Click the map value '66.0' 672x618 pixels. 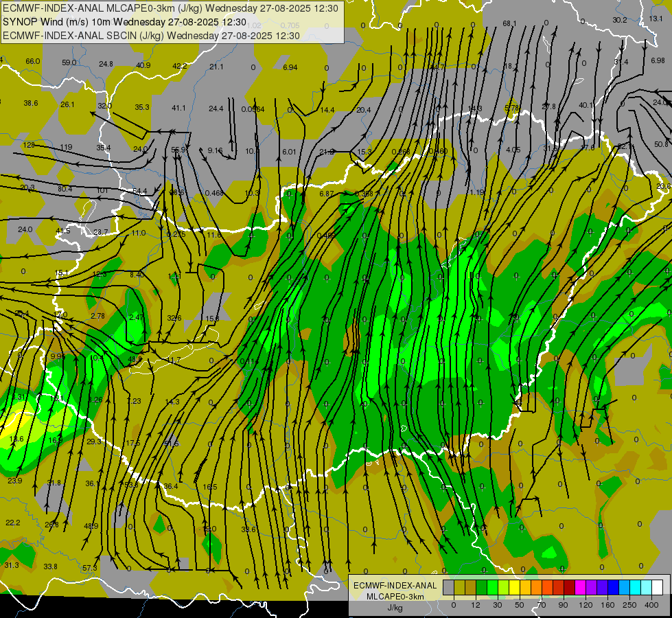click(x=33, y=61)
